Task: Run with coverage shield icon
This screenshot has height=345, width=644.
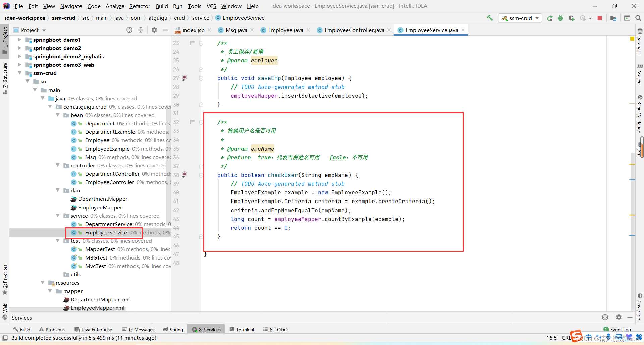Action: point(571,18)
